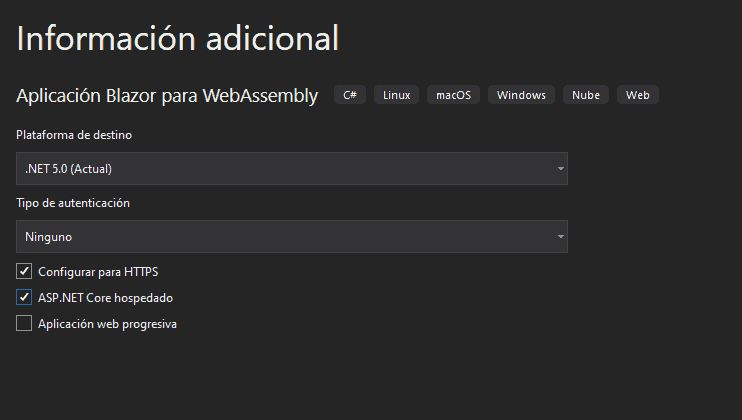
Task: Click the Linux tag
Action: (x=397, y=95)
